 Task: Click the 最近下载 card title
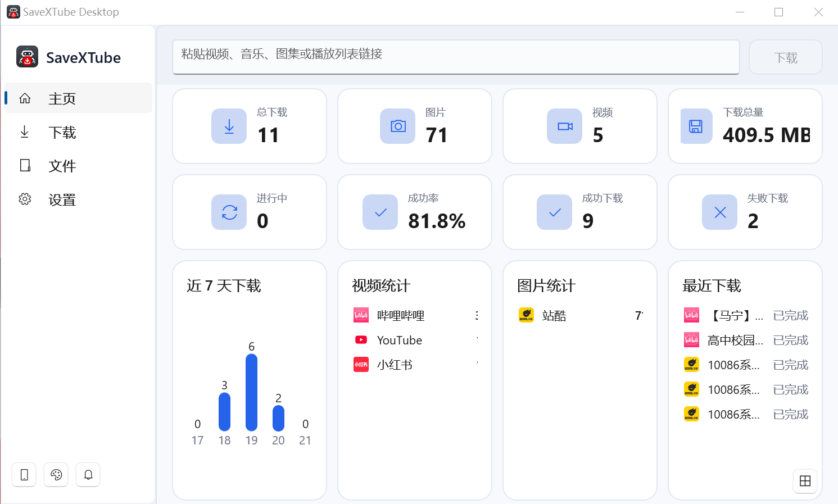pyautogui.click(x=712, y=285)
